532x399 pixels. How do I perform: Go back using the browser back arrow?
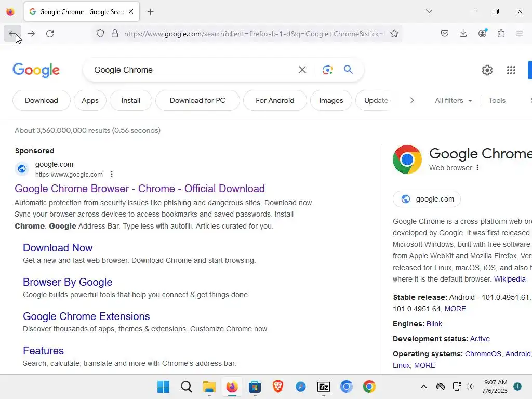[x=12, y=34]
